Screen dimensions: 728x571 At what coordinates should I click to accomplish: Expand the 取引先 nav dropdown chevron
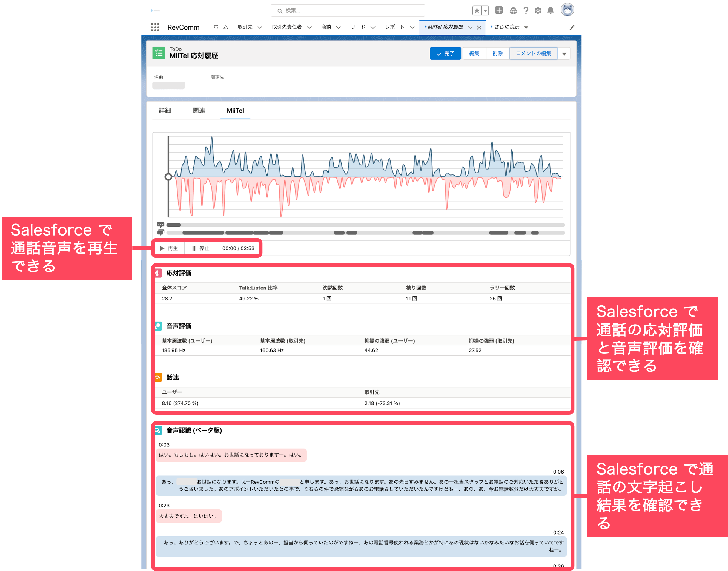[260, 28]
